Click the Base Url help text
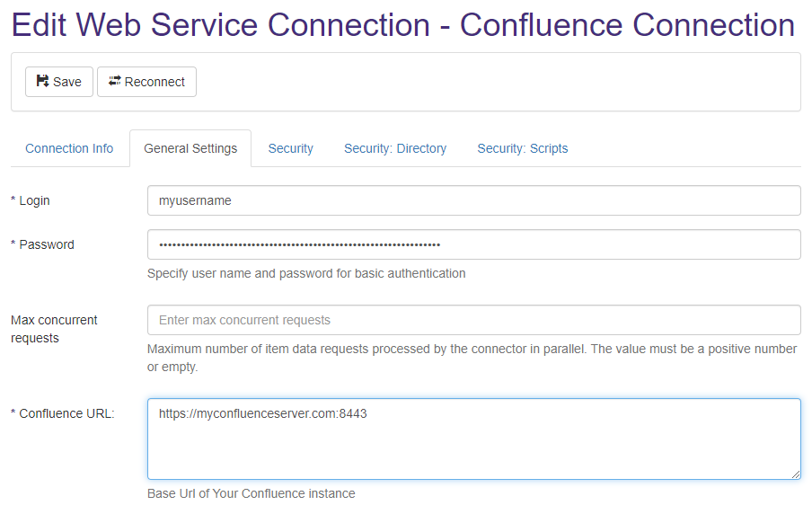The image size is (812, 514). (251, 493)
